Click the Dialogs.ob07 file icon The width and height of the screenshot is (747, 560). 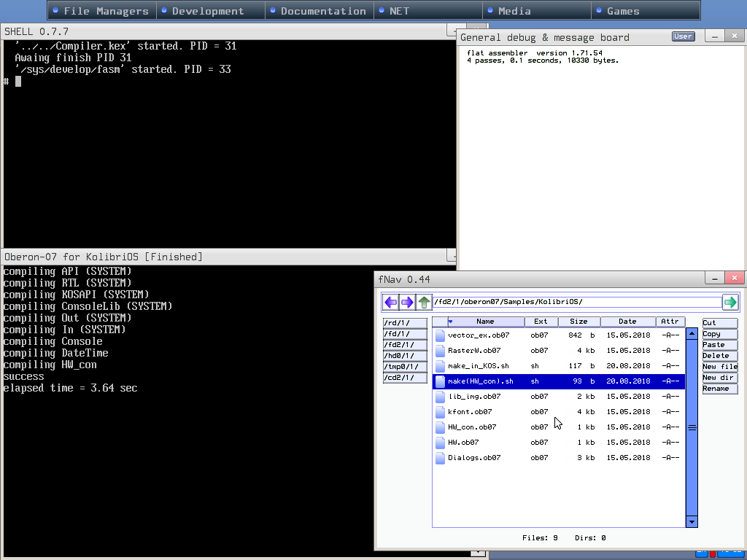[x=440, y=458]
